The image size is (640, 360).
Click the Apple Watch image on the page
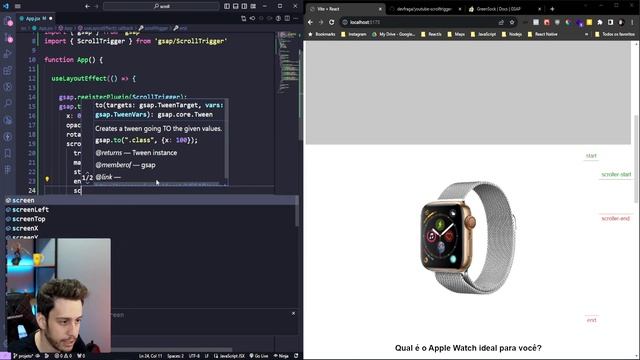click(468, 238)
